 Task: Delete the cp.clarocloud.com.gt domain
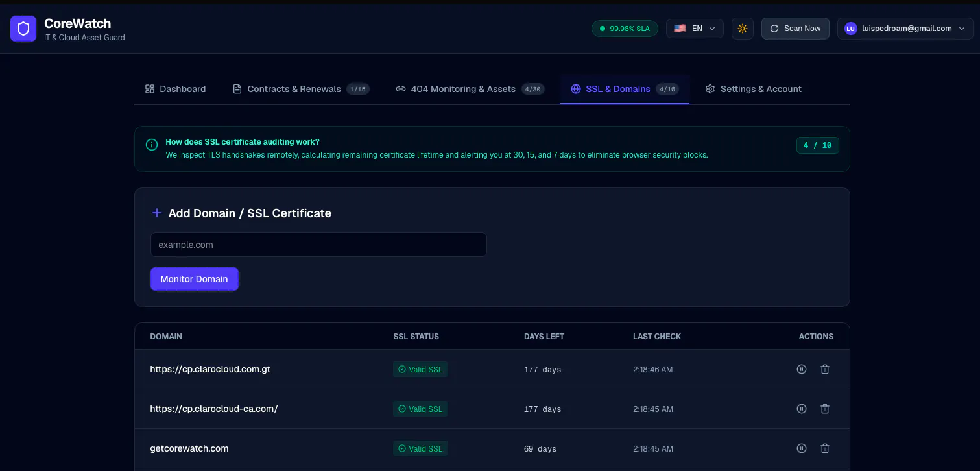point(825,369)
